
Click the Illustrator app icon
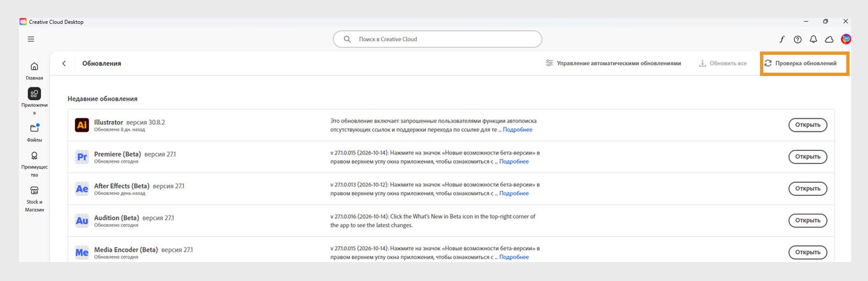(x=82, y=125)
